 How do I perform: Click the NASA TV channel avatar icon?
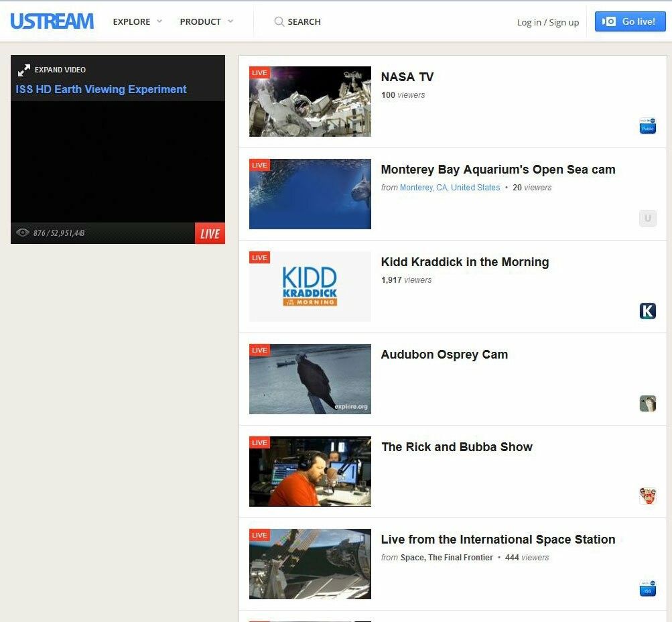click(647, 125)
